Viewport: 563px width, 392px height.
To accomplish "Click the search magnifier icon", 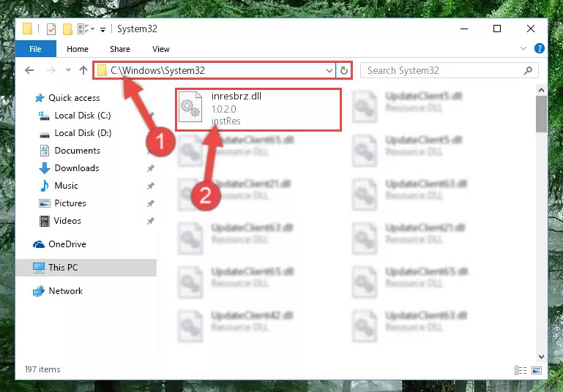I will pos(528,71).
